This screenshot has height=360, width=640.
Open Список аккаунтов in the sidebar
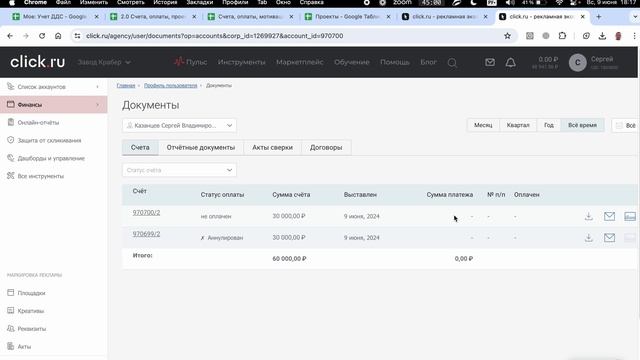(x=41, y=87)
